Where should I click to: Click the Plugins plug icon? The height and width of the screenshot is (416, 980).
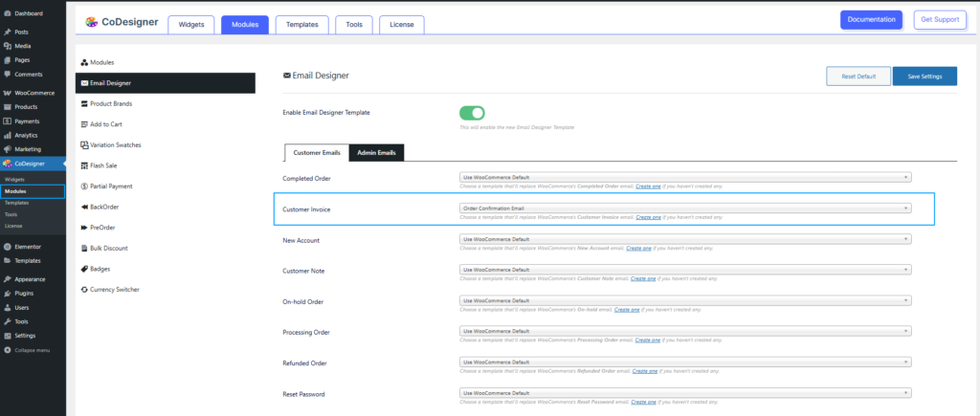7,293
